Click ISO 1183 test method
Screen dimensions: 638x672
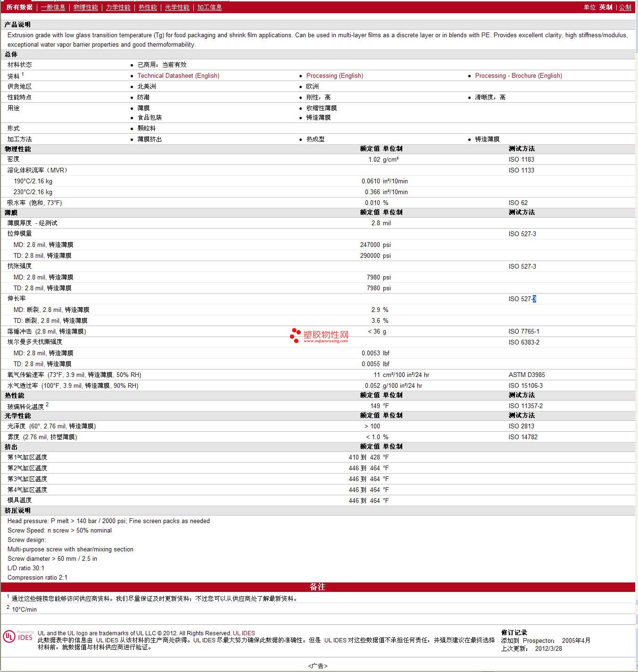tap(521, 159)
